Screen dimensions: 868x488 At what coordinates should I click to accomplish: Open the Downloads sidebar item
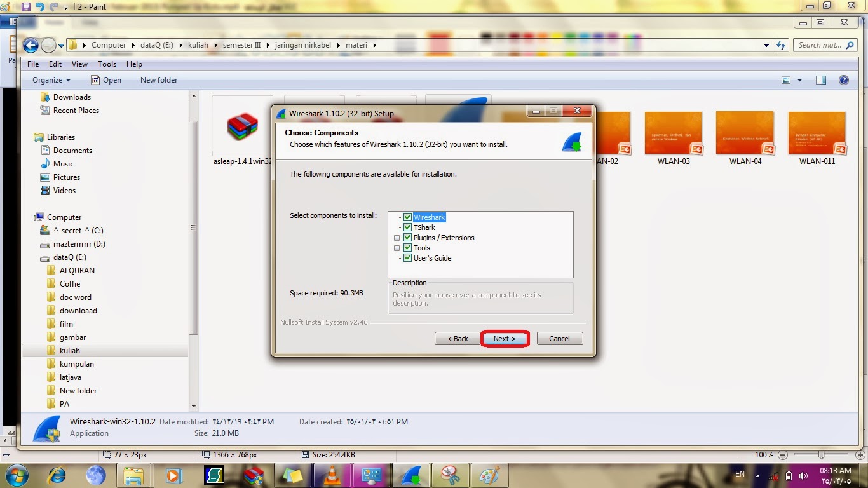72,97
